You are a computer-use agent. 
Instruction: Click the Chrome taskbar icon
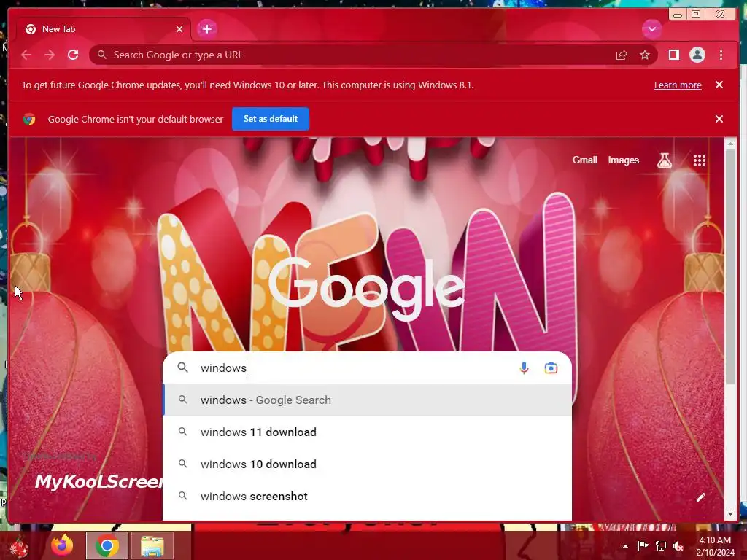(107, 545)
